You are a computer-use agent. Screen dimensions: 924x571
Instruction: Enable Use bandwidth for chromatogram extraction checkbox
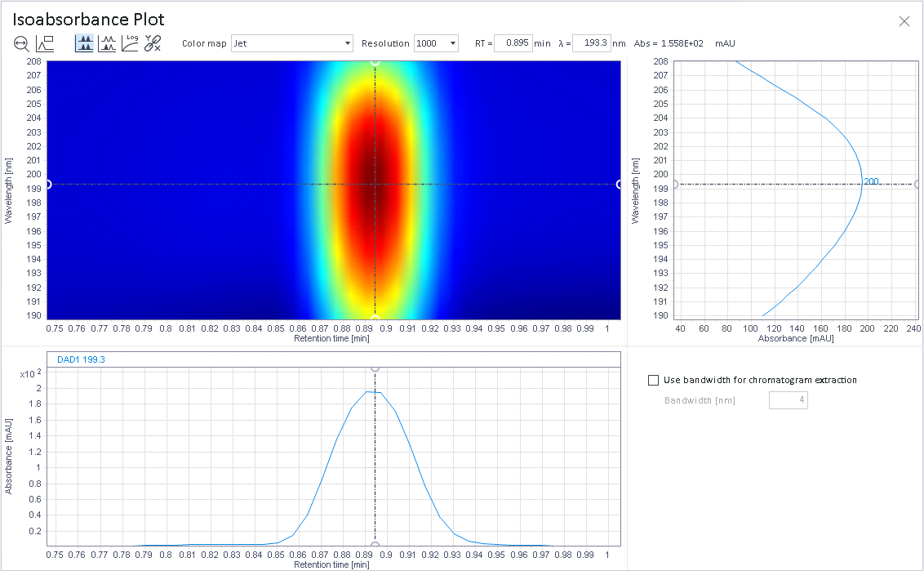coord(653,380)
